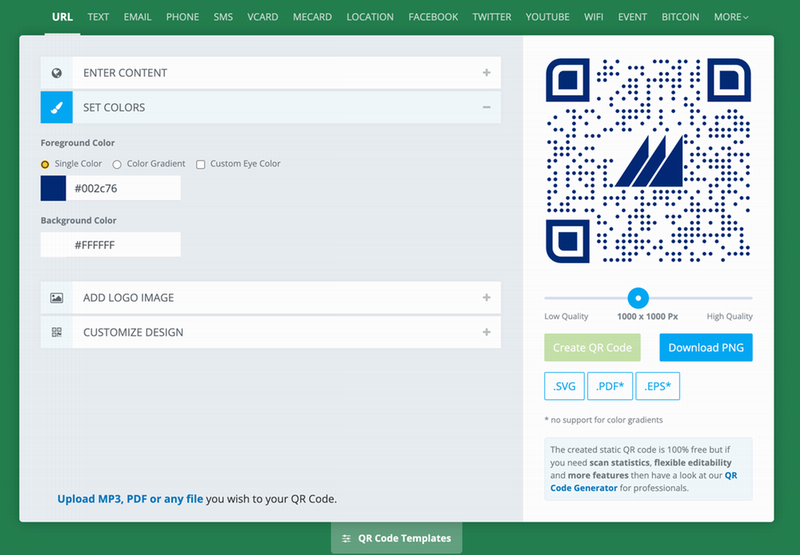The height and width of the screenshot is (555, 800).
Task: Switch to the SMS tab
Action: click(223, 17)
